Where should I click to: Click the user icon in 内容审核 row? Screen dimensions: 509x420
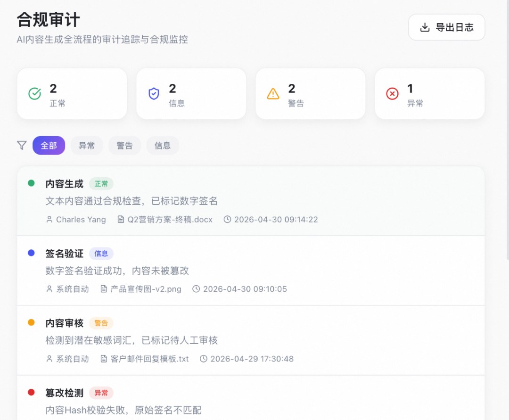(49, 359)
